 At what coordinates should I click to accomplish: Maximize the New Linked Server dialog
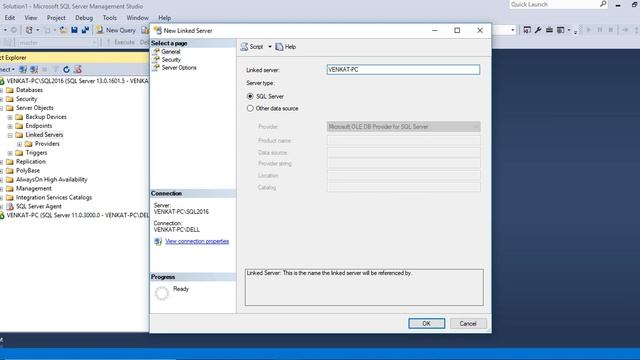coord(457,31)
